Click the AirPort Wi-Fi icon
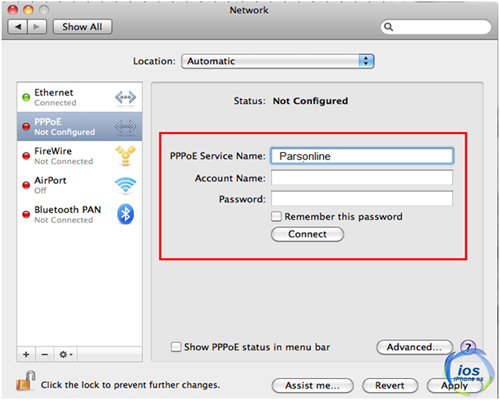 pyautogui.click(x=125, y=185)
